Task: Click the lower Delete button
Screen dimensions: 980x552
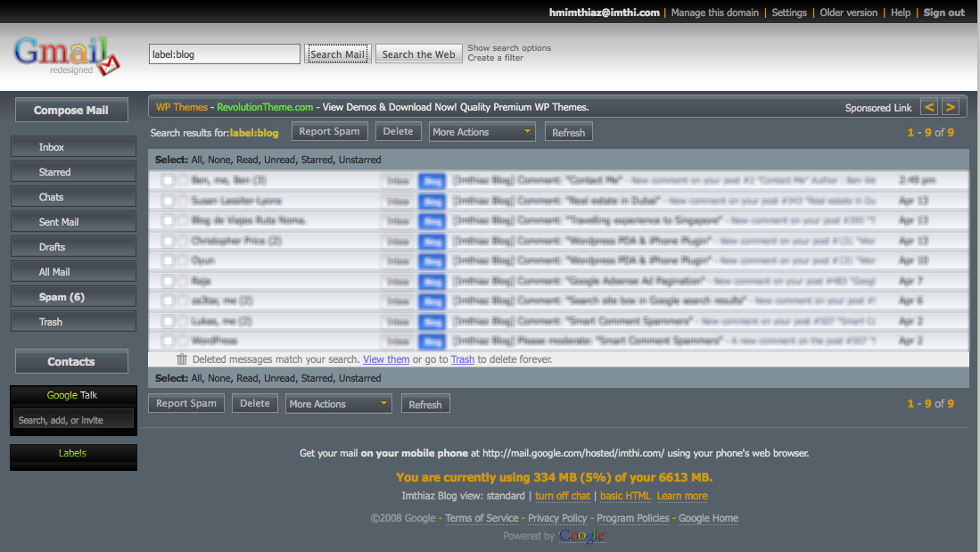Action: (255, 403)
